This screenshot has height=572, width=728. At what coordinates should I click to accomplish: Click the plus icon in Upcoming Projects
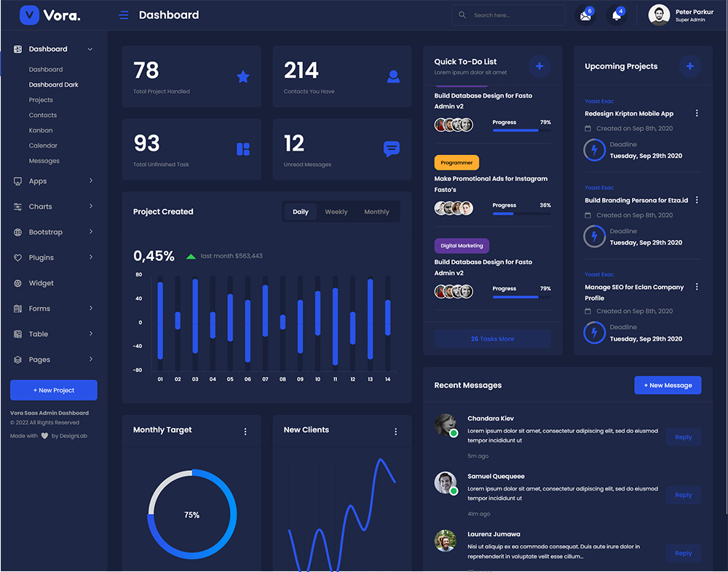(689, 66)
